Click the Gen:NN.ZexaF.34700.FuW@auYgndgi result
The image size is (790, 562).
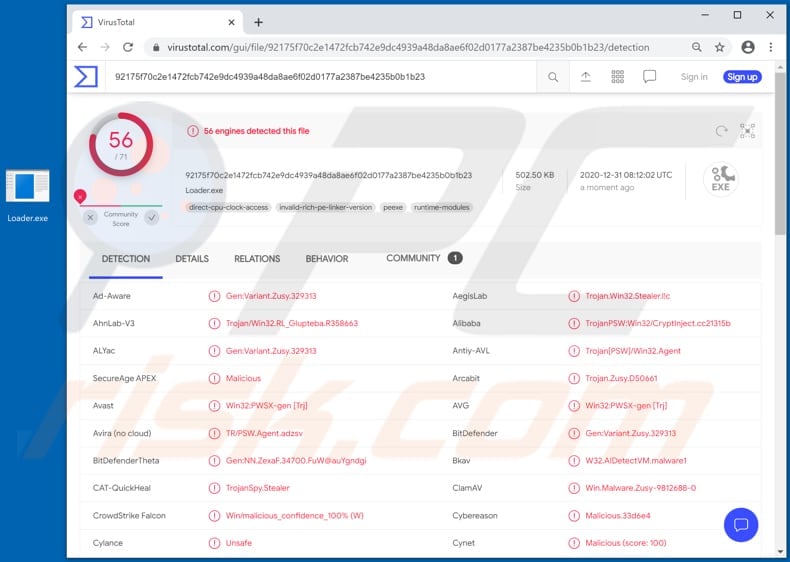tap(296, 461)
